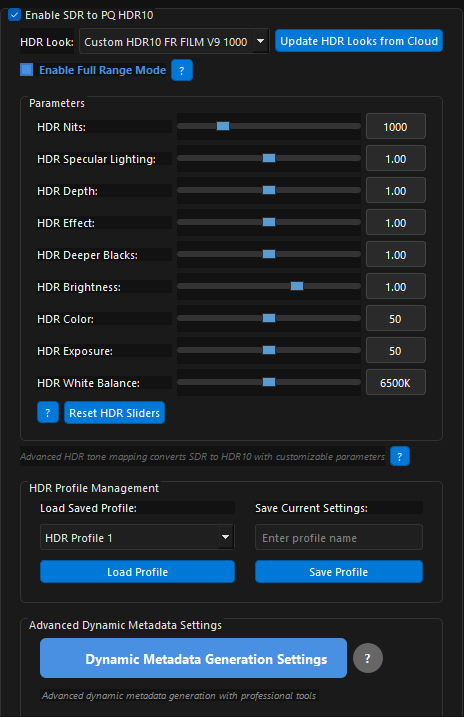Click the Save Profile button
The height and width of the screenshot is (717, 464).
[339, 572]
